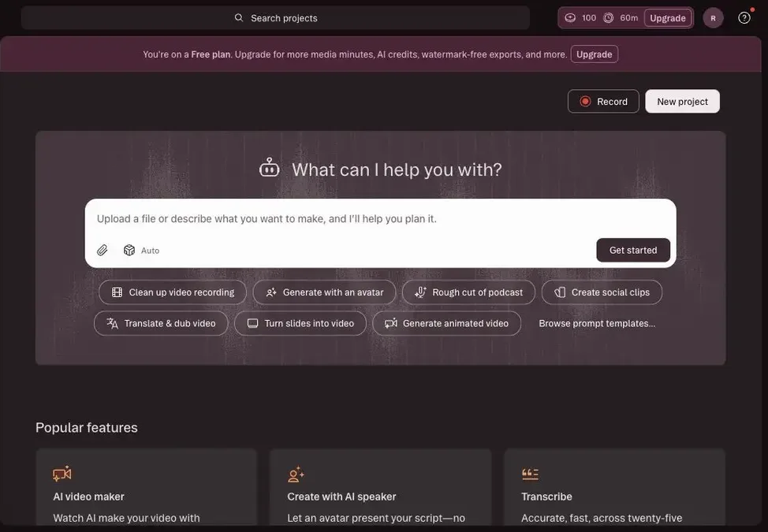Select Generate animated video prompt

point(447,323)
